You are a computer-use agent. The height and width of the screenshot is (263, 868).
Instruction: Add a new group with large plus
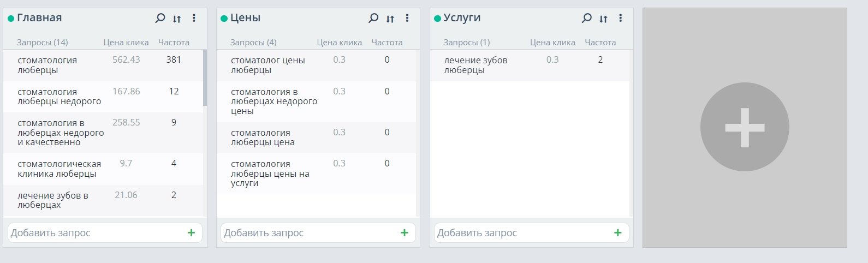tap(744, 127)
